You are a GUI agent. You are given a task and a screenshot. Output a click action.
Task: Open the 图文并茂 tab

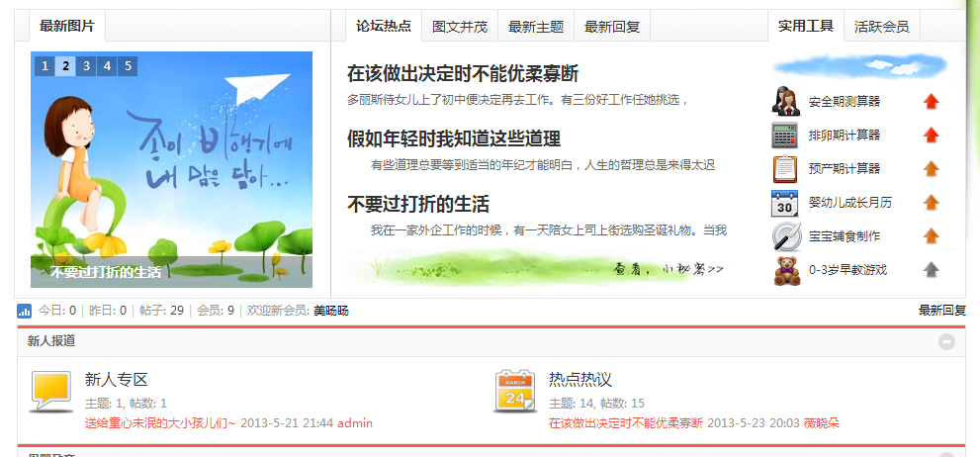click(x=460, y=27)
